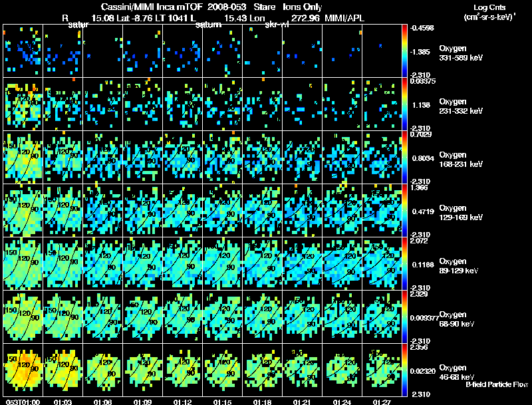Click the colorbar beside Oxygen 89-129 keV
532x405 pixels.
[x=404, y=264]
